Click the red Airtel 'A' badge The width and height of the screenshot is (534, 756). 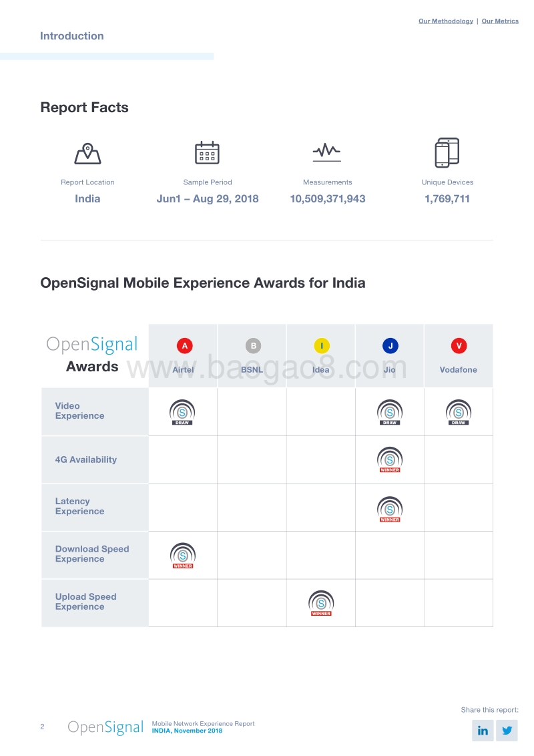[185, 346]
